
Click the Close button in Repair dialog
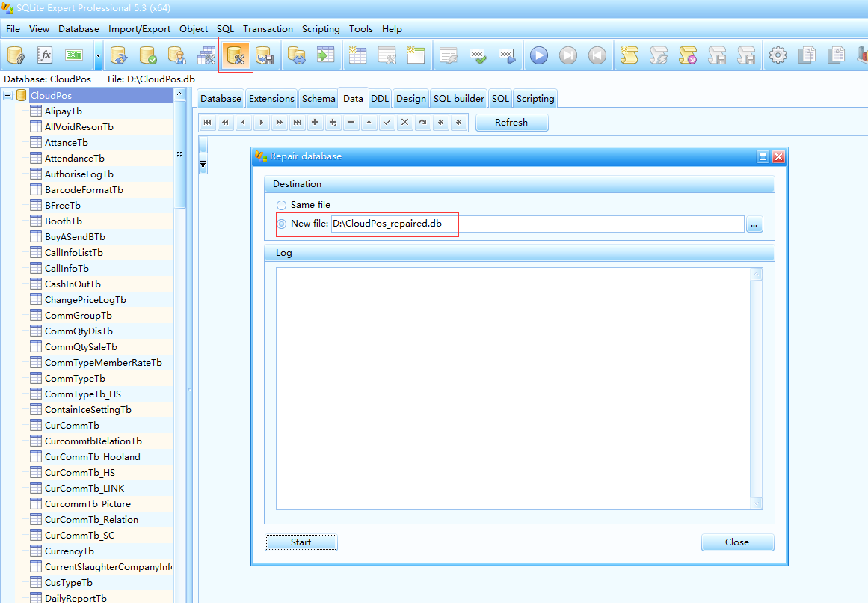click(x=737, y=542)
